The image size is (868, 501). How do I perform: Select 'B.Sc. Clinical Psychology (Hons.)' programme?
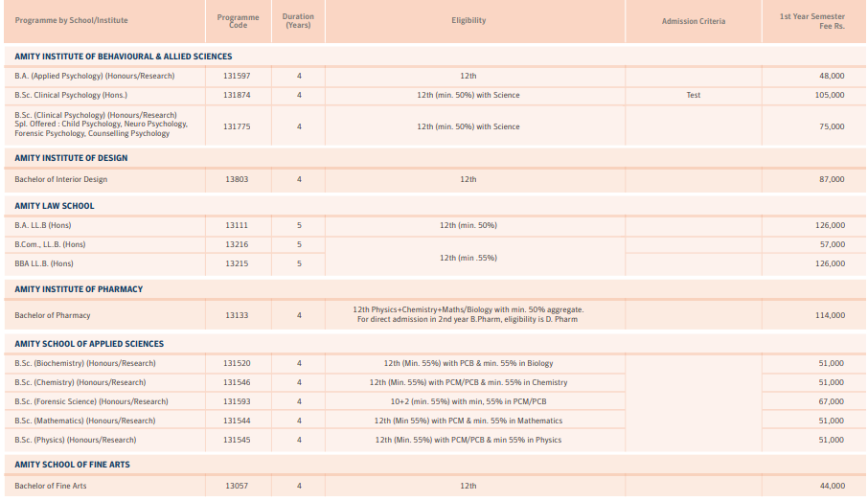(71, 95)
